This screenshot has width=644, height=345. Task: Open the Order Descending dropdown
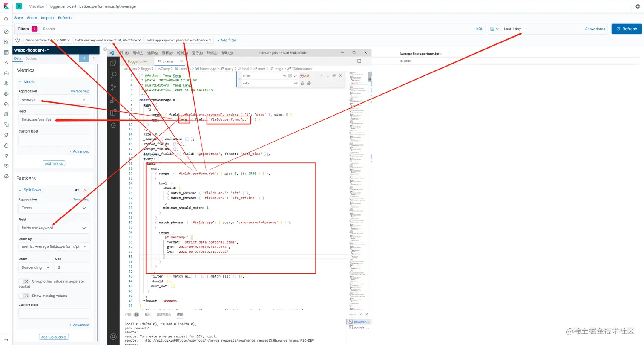[x=36, y=267]
